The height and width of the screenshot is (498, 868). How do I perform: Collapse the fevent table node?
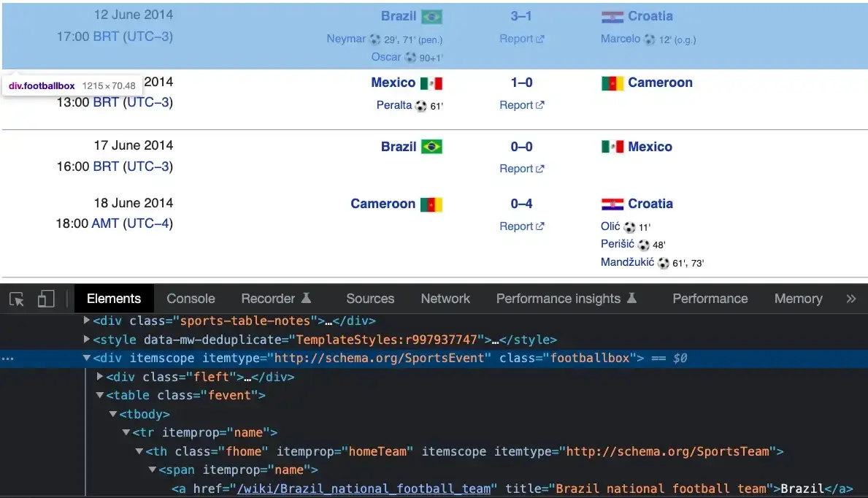click(x=101, y=396)
